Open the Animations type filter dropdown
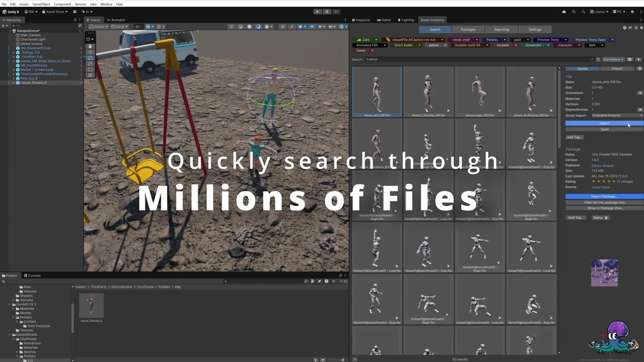Screen dimensions: 644x362 coord(613,59)
